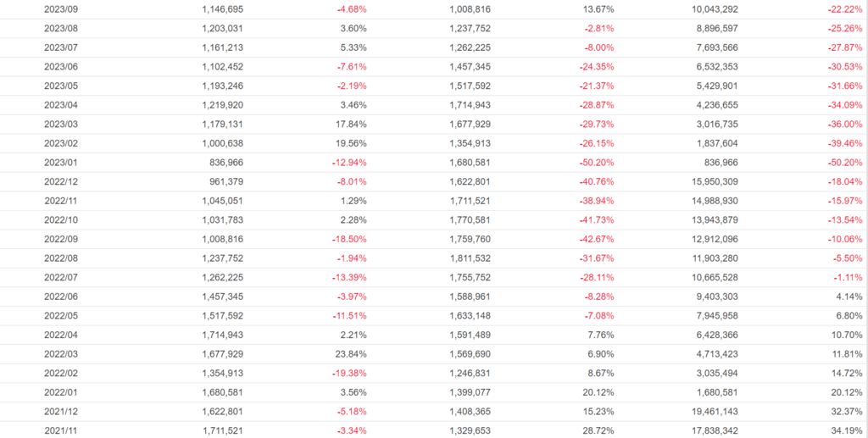Click the 2022/06 date cell
The image size is (868, 438).
(x=60, y=297)
